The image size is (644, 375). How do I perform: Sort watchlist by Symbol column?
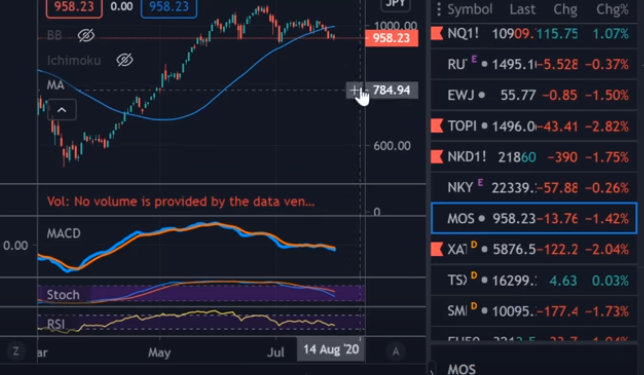click(x=470, y=9)
